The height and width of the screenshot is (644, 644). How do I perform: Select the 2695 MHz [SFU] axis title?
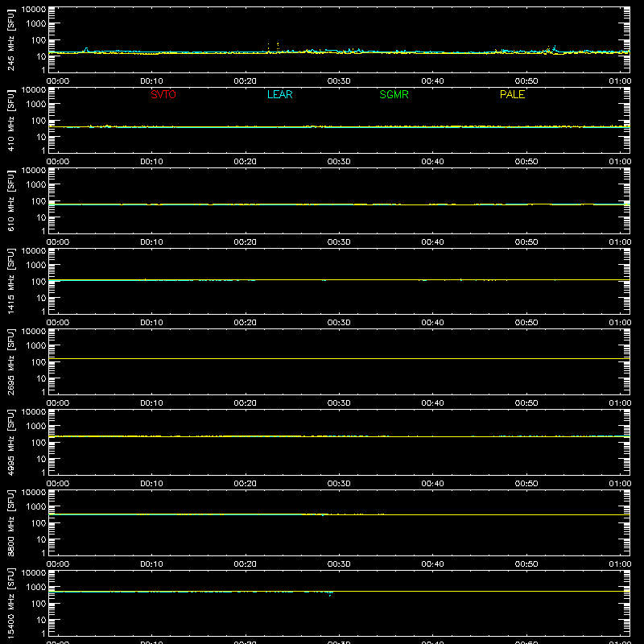point(11,361)
